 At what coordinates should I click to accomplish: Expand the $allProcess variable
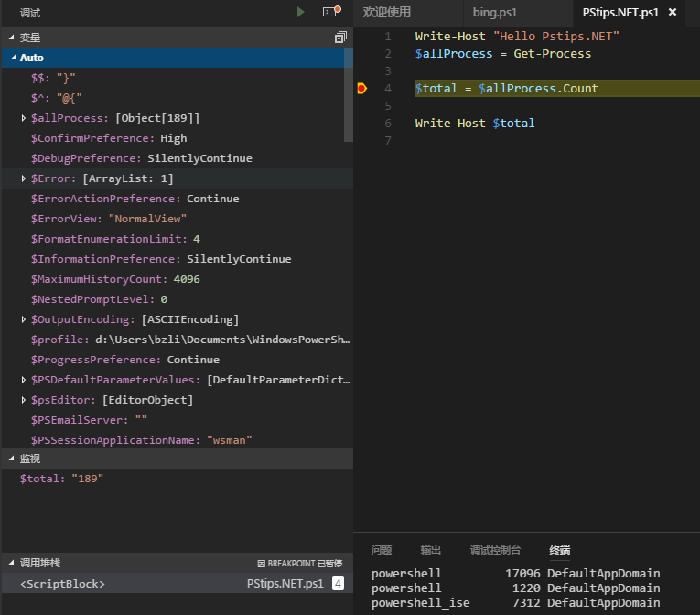23,118
